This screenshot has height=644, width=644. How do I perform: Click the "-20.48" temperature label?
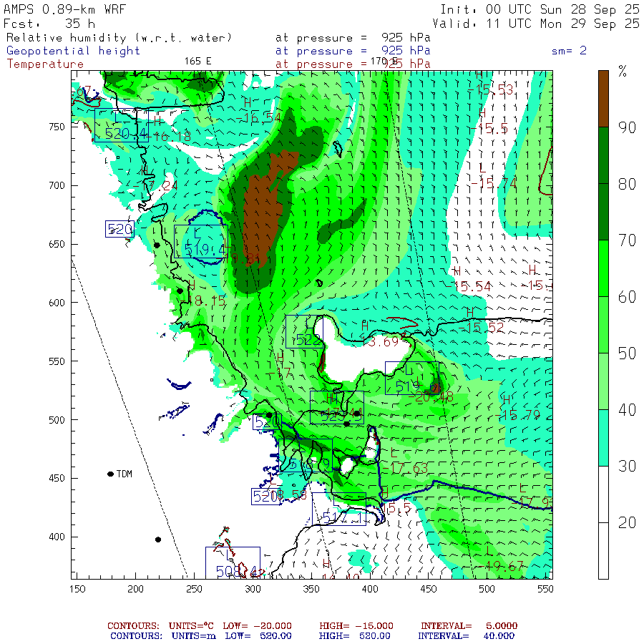click(x=431, y=396)
